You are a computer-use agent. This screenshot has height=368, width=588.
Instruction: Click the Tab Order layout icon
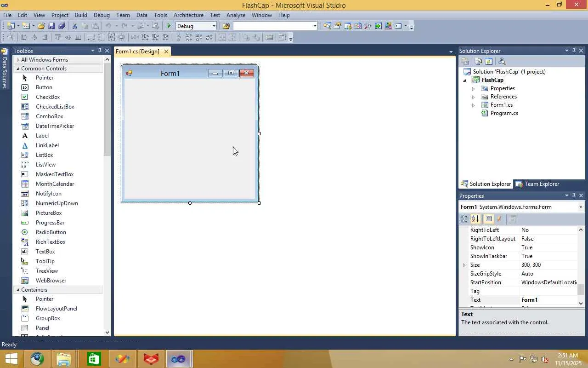pyautogui.click(x=283, y=38)
